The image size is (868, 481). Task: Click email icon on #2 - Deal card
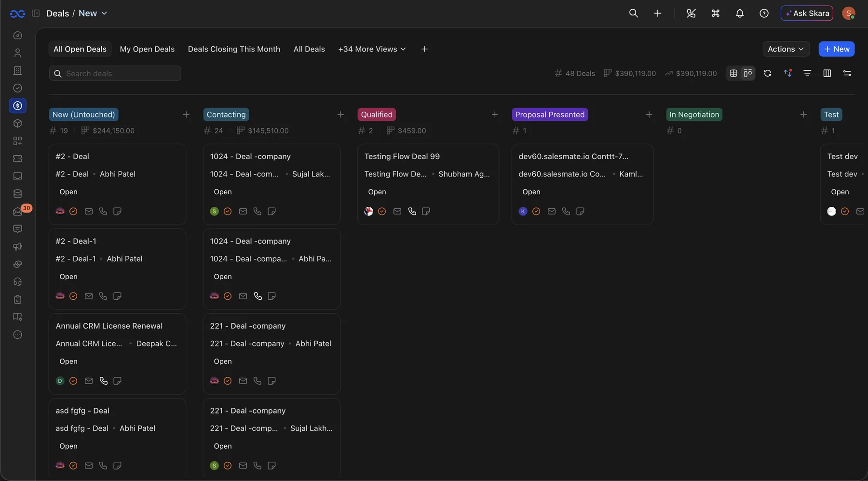(89, 212)
